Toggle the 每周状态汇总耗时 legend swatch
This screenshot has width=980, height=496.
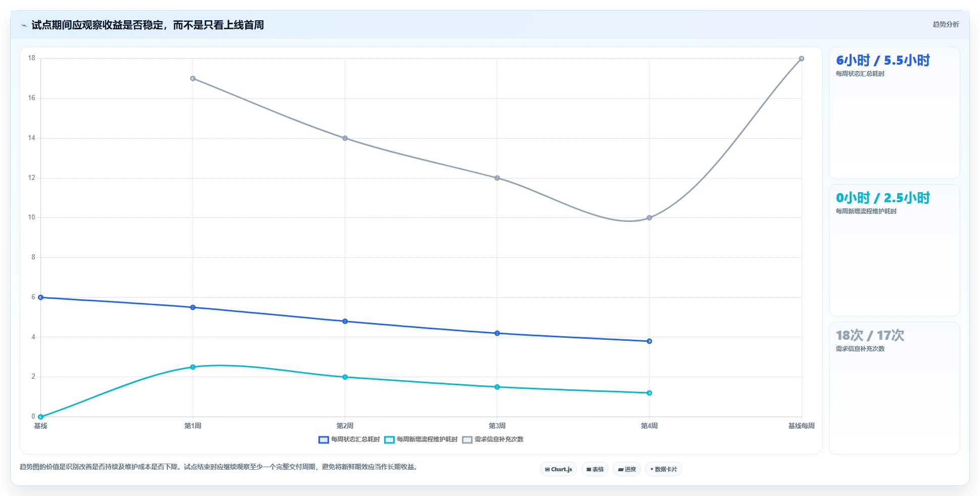[x=323, y=440]
